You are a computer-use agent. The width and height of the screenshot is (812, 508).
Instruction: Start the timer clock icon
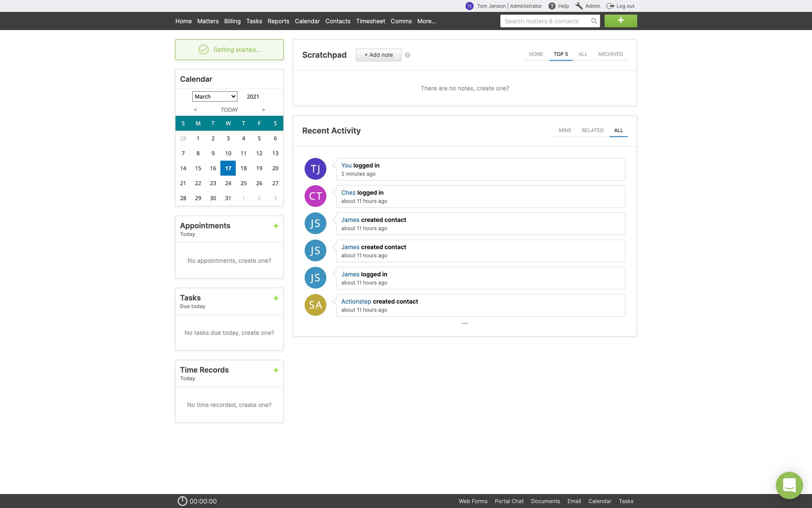point(182,501)
